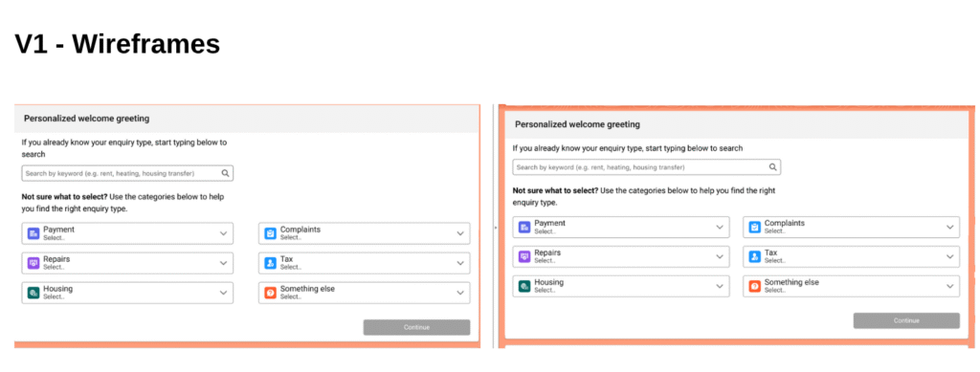
Task: Open the Housing dropdown chevron in left wireframe
Action: click(x=223, y=293)
